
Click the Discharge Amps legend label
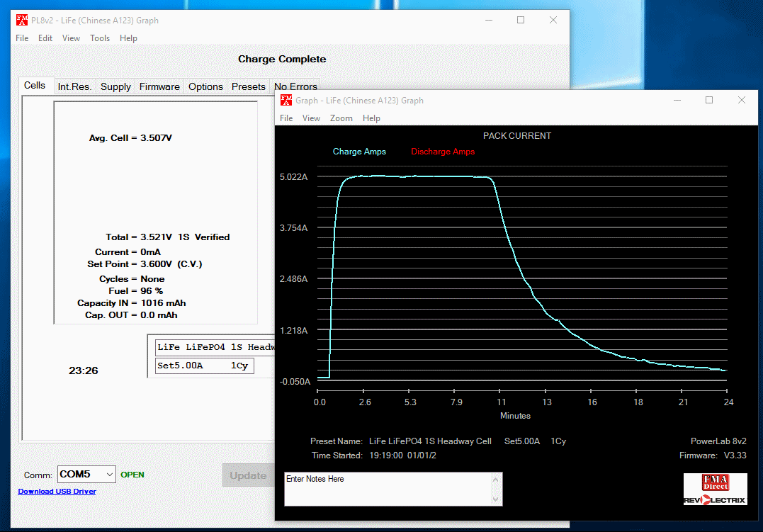[443, 152]
